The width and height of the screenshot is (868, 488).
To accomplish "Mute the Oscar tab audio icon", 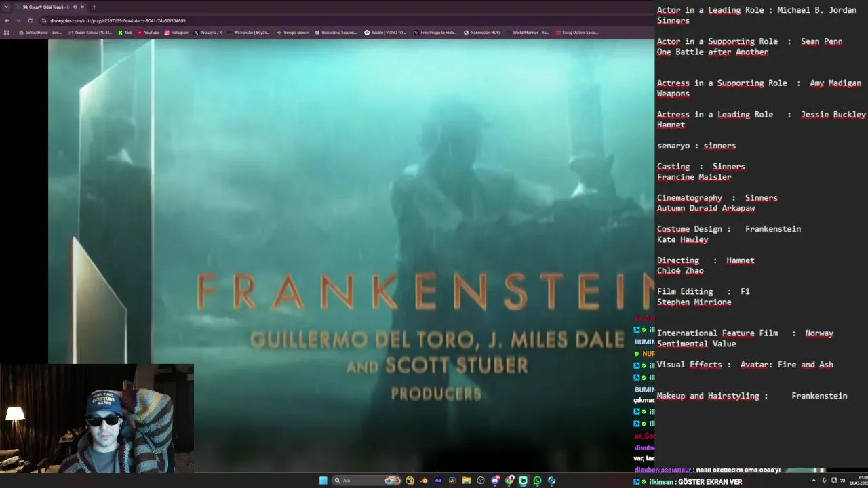I will 75,7.
